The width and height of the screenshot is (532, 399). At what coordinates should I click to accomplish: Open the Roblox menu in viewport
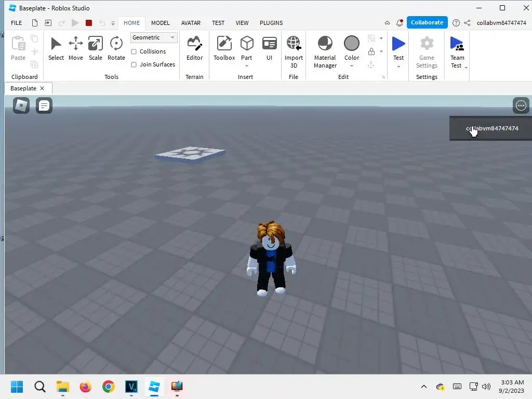coord(21,105)
